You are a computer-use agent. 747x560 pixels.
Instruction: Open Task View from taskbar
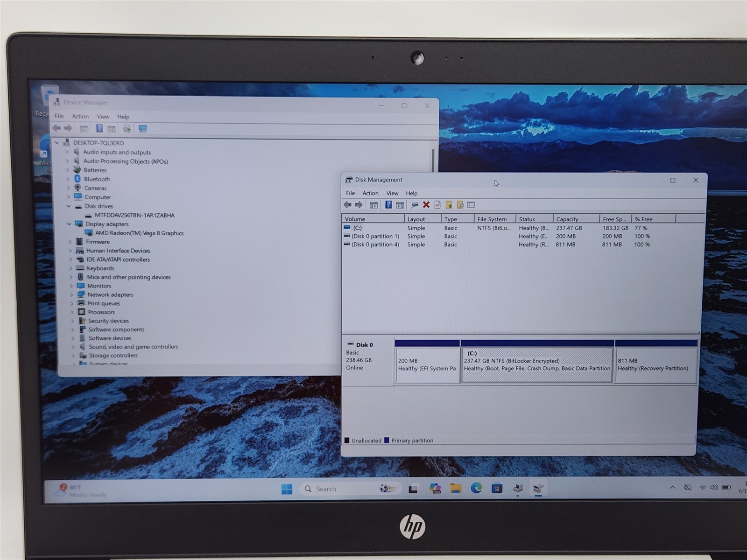click(x=413, y=489)
